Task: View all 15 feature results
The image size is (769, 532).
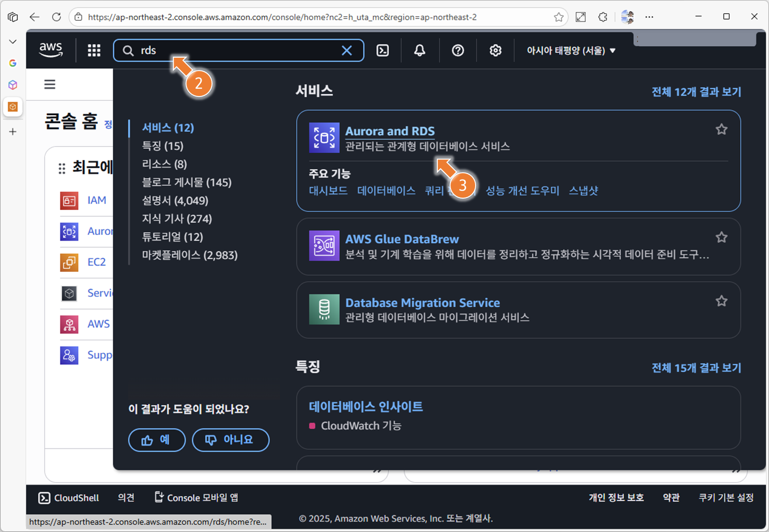Action: (696, 368)
